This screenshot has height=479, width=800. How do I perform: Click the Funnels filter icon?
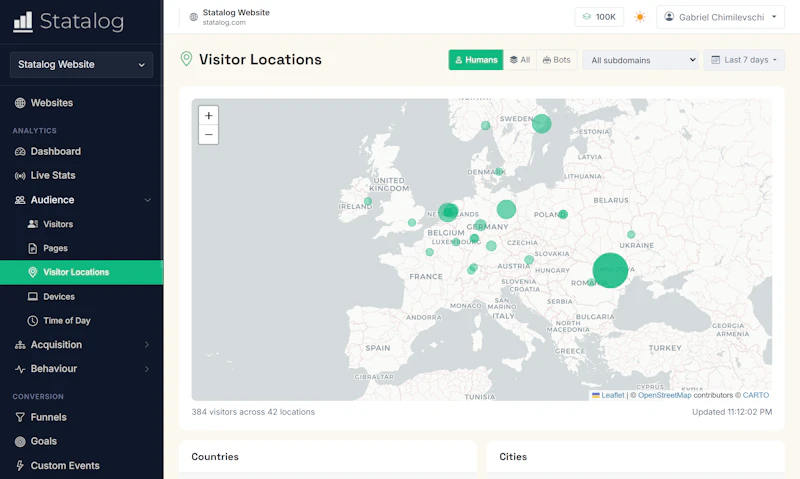tap(20, 418)
